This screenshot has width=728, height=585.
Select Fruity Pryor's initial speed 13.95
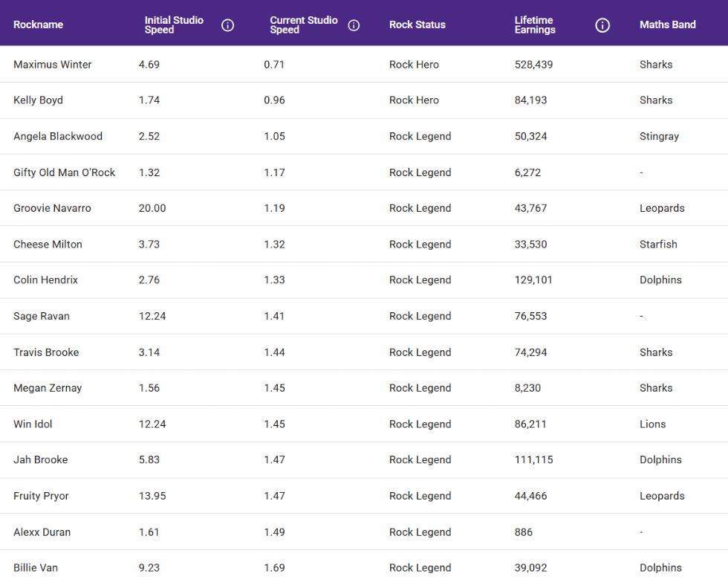152,496
